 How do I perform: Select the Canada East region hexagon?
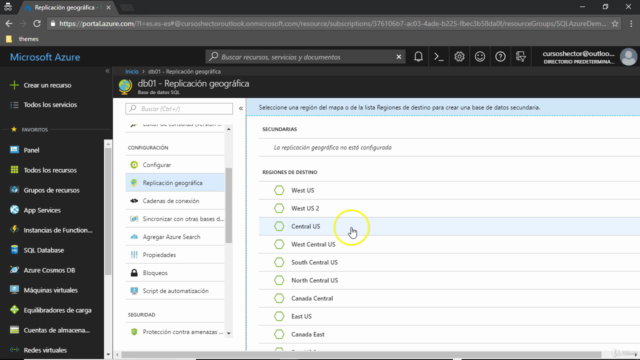279,334
